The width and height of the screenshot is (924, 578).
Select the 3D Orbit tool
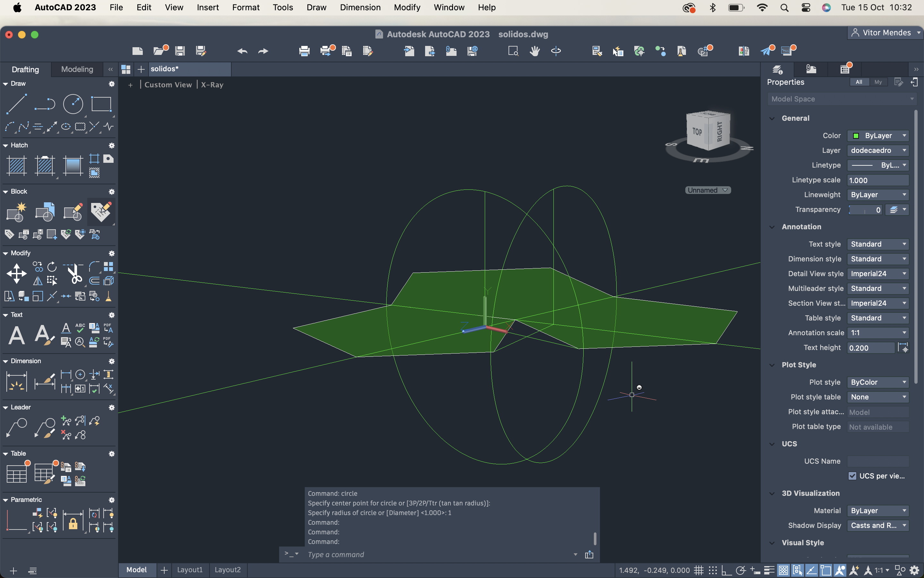click(x=556, y=51)
